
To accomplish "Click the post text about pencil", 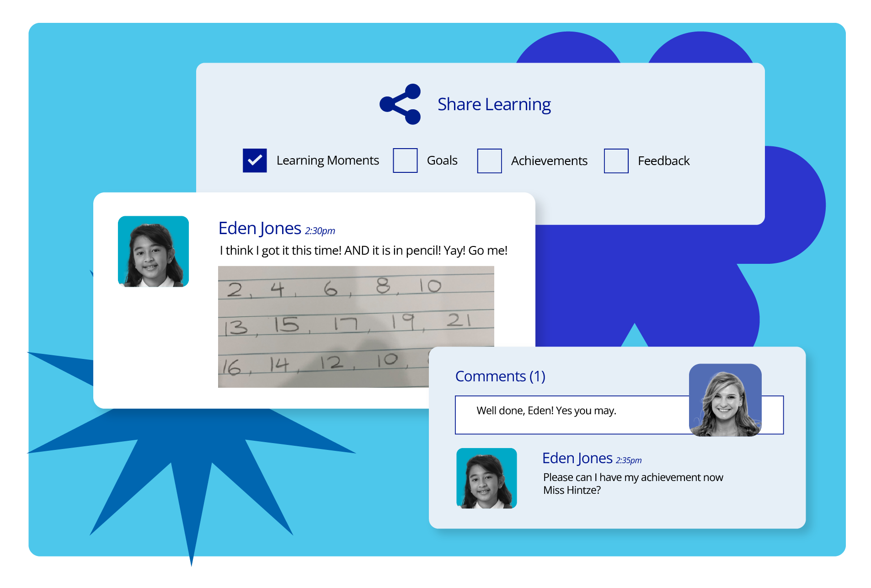I will point(363,251).
